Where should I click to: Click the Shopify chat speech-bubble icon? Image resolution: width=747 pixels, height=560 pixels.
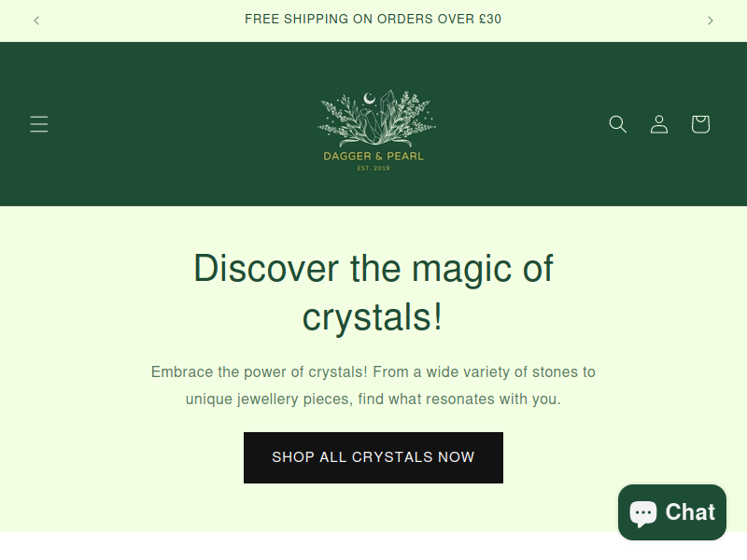click(643, 513)
